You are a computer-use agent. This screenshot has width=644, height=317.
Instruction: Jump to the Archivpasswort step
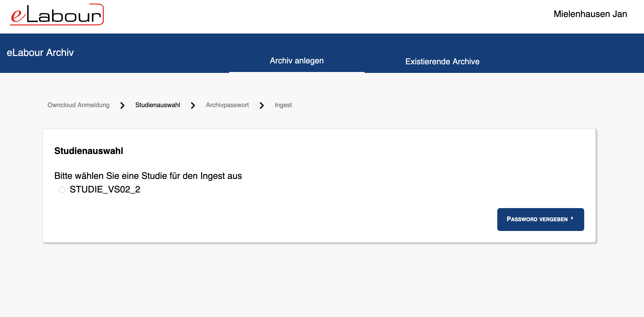pos(227,105)
